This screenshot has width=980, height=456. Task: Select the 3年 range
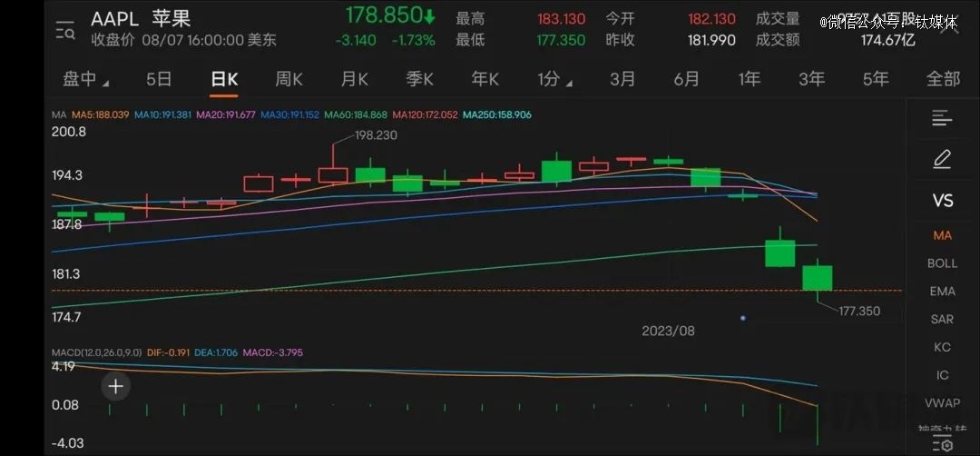(x=812, y=79)
